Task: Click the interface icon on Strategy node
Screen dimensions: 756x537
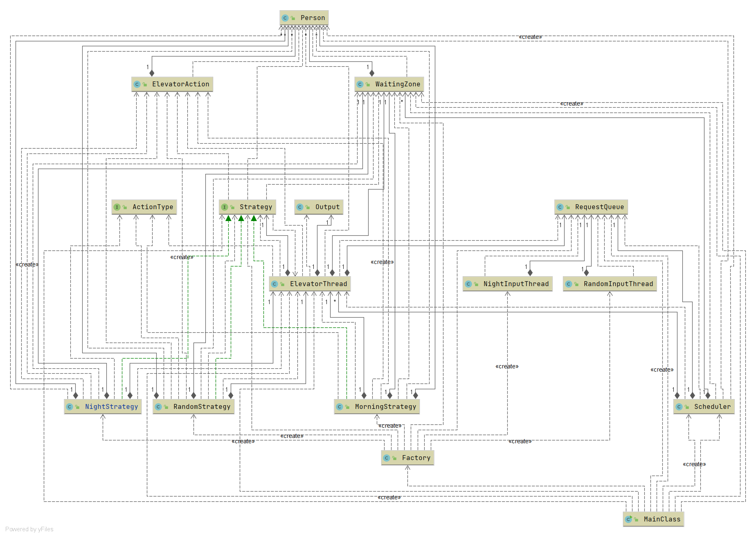Action: [x=224, y=207]
